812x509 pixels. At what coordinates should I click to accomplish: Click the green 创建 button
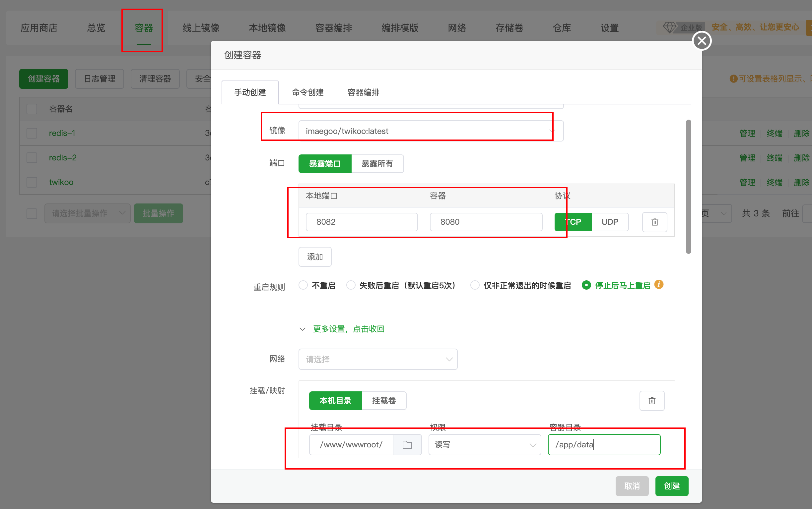[x=671, y=486]
